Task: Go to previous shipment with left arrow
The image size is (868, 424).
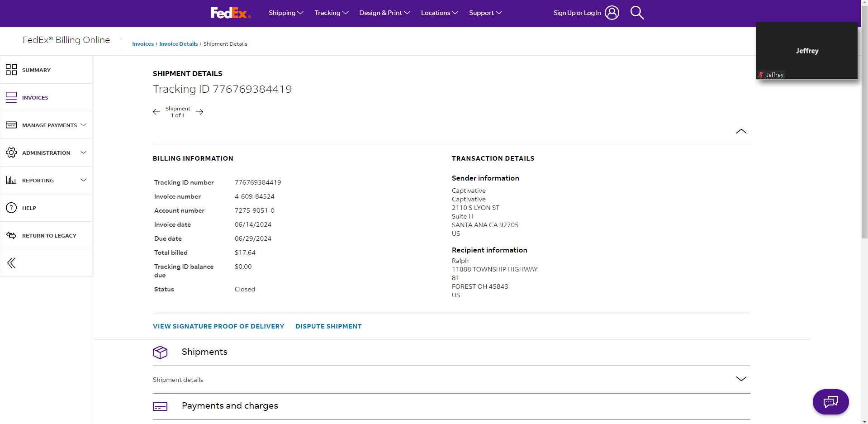Action: click(x=157, y=112)
